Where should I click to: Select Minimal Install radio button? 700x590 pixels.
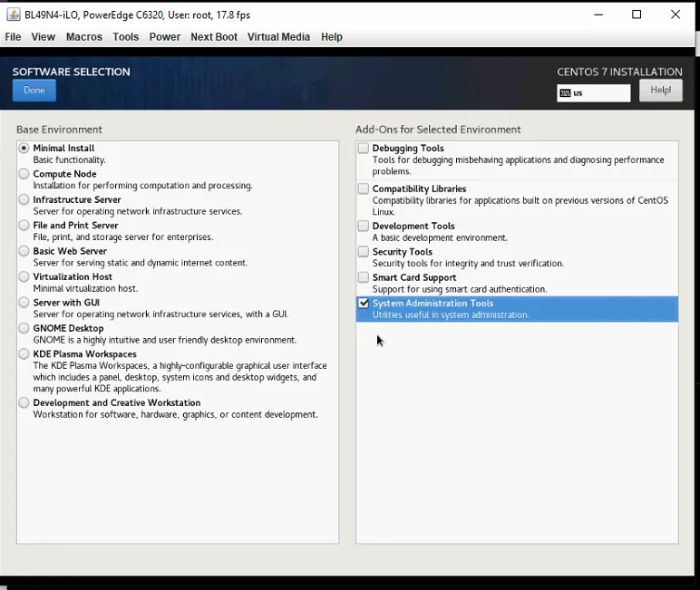click(24, 148)
